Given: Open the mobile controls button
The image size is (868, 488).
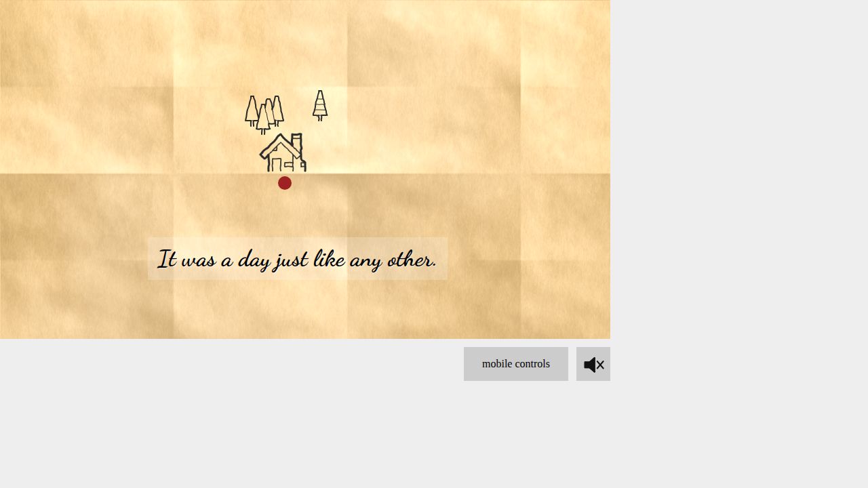Looking at the screenshot, I should click(516, 364).
